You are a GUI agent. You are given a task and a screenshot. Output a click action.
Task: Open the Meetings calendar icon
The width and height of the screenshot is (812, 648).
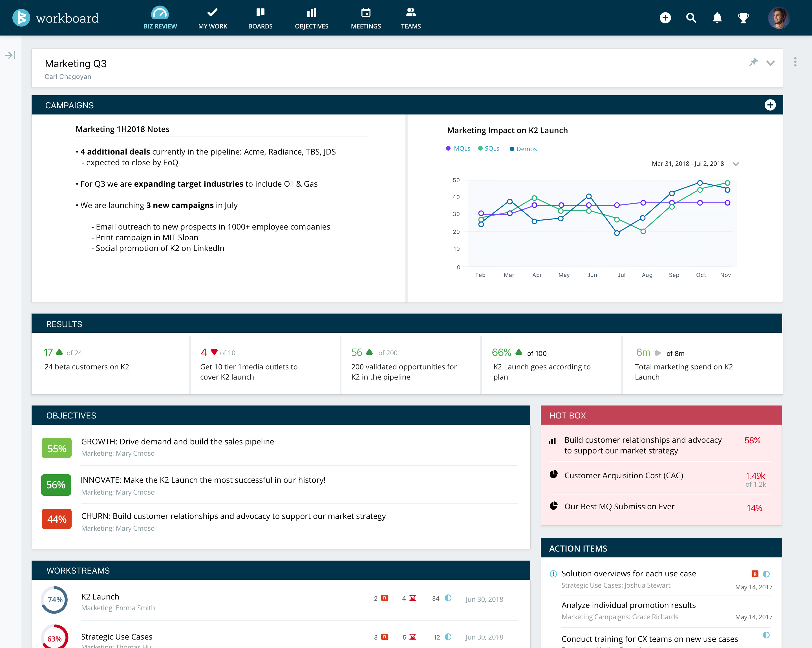click(366, 12)
